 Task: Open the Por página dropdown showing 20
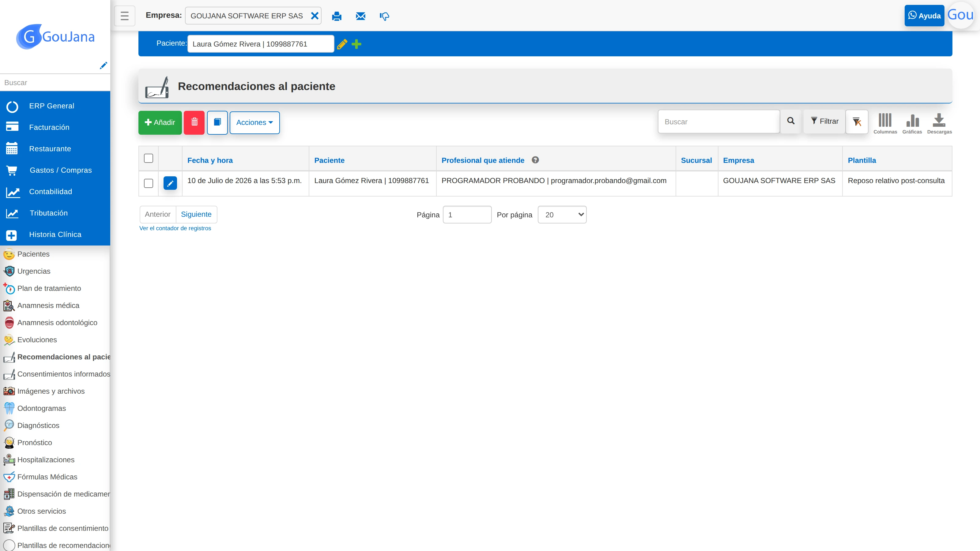tap(562, 215)
